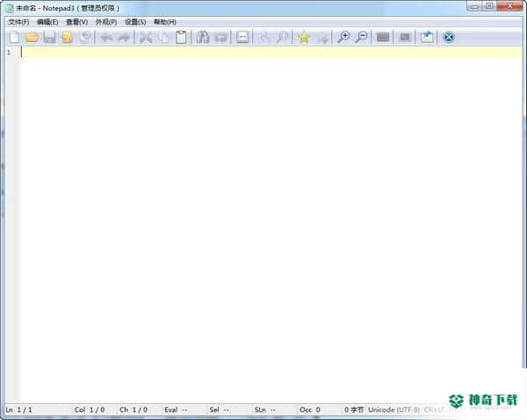The width and height of the screenshot is (527, 420).
Task: Zoom in with the plus magnifier icon
Action: click(343, 37)
